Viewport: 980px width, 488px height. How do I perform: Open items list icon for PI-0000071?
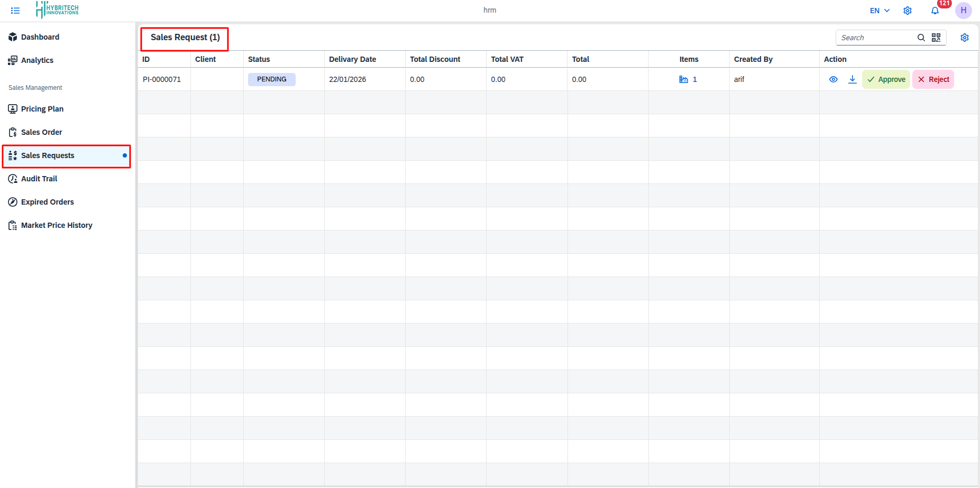683,79
